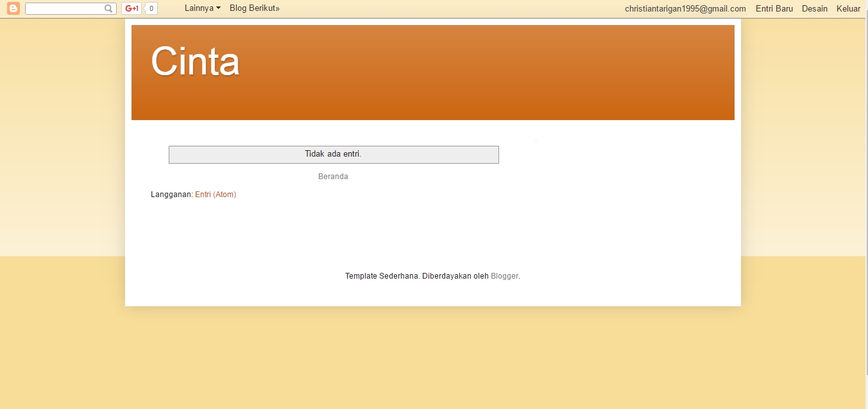Click the Tidak ada entri. message box

click(334, 155)
